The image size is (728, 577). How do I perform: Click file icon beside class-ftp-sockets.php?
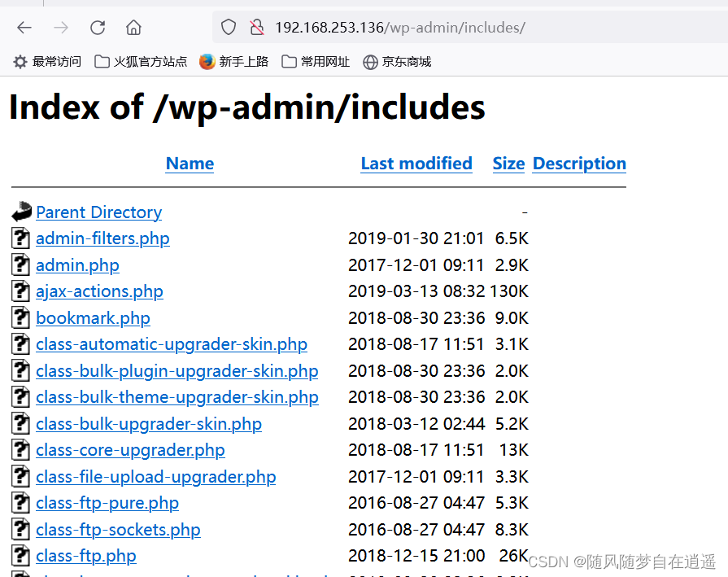tap(20, 530)
